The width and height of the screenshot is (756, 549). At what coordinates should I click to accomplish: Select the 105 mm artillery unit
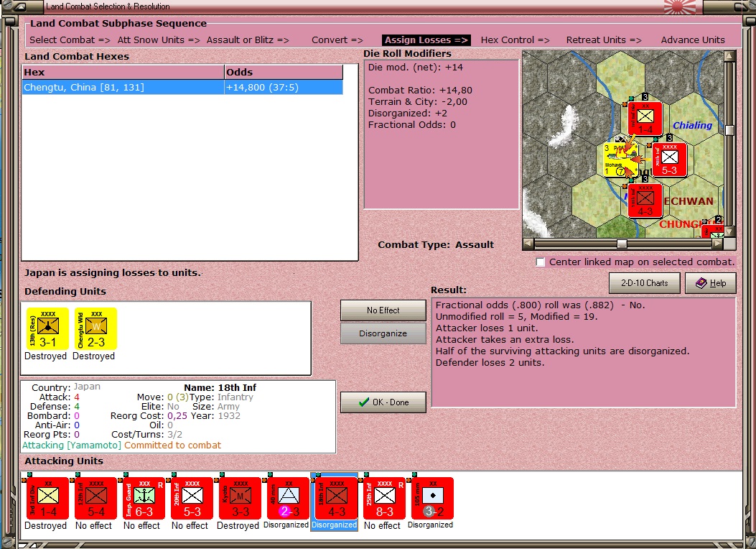pyautogui.click(x=432, y=499)
